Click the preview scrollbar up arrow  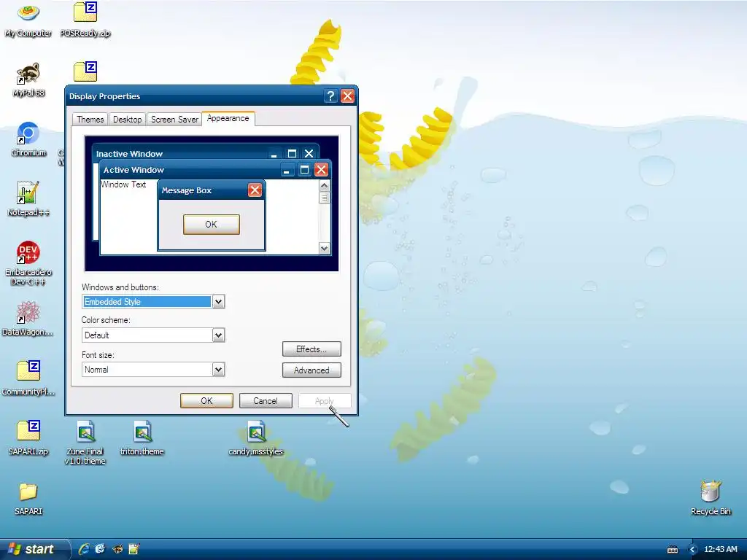tap(325, 186)
